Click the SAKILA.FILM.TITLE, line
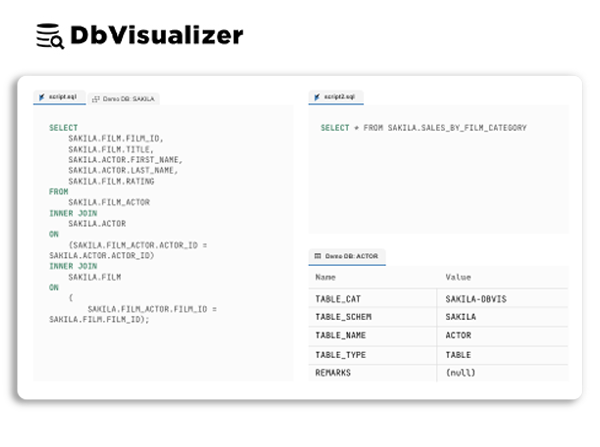 tap(111, 149)
